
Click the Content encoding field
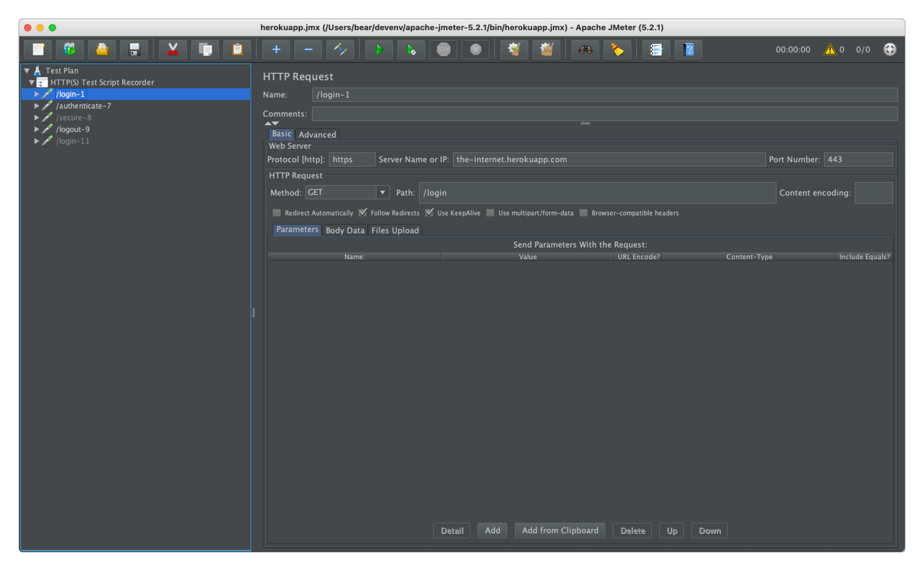(873, 193)
